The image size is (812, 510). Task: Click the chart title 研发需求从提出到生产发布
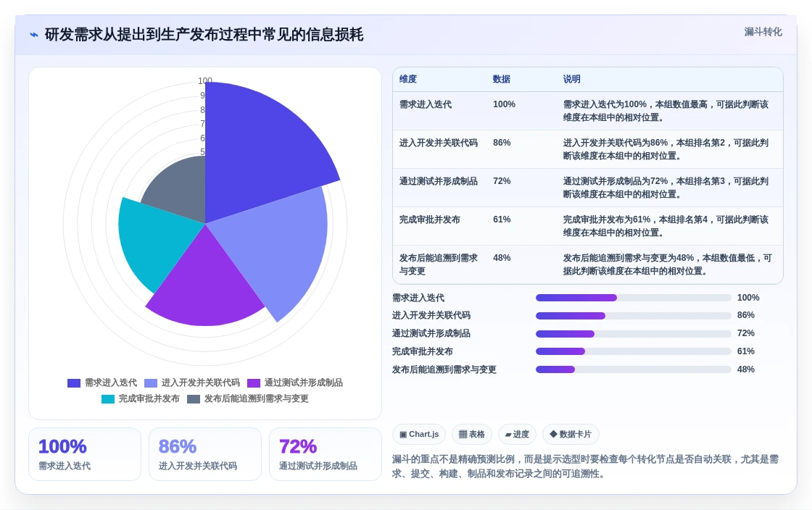point(204,35)
